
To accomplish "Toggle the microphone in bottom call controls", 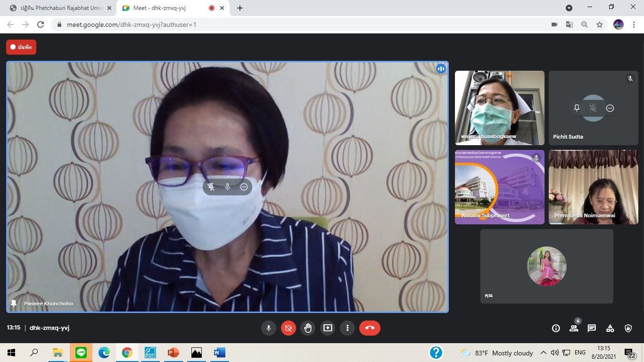I will 269,328.
